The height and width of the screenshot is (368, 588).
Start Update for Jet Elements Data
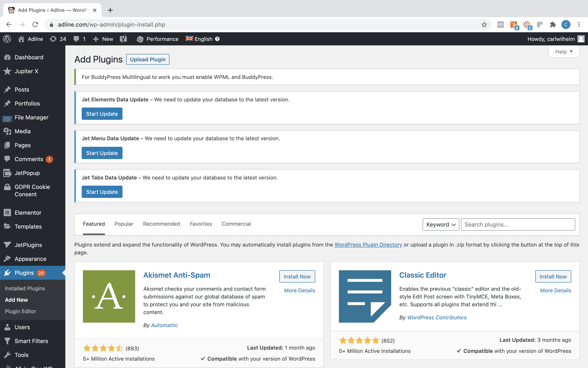102,114
